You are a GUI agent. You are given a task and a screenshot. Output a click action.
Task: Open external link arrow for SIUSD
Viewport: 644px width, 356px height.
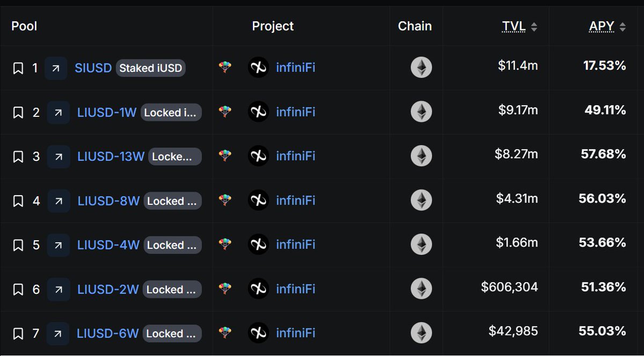pyautogui.click(x=56, y=68)
